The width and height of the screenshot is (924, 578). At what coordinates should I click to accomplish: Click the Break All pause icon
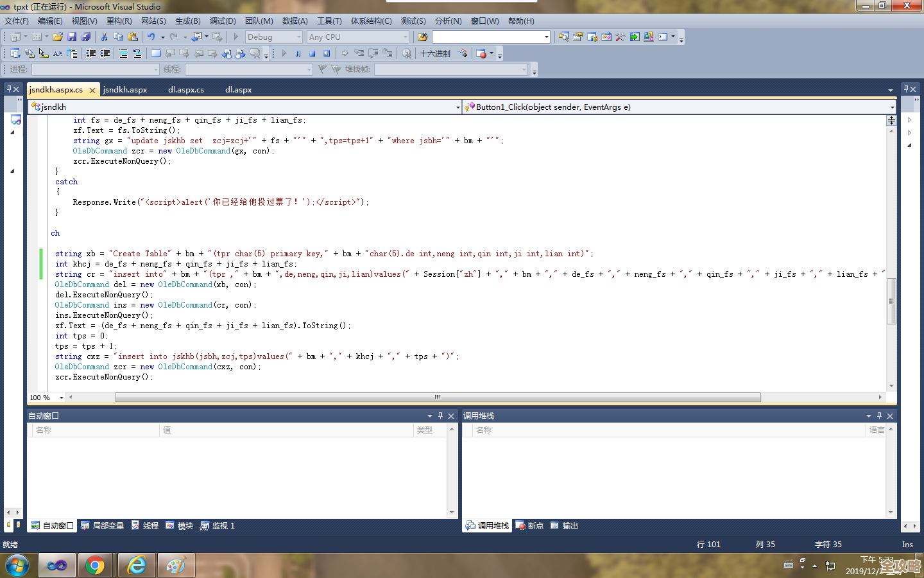[298, 53]
